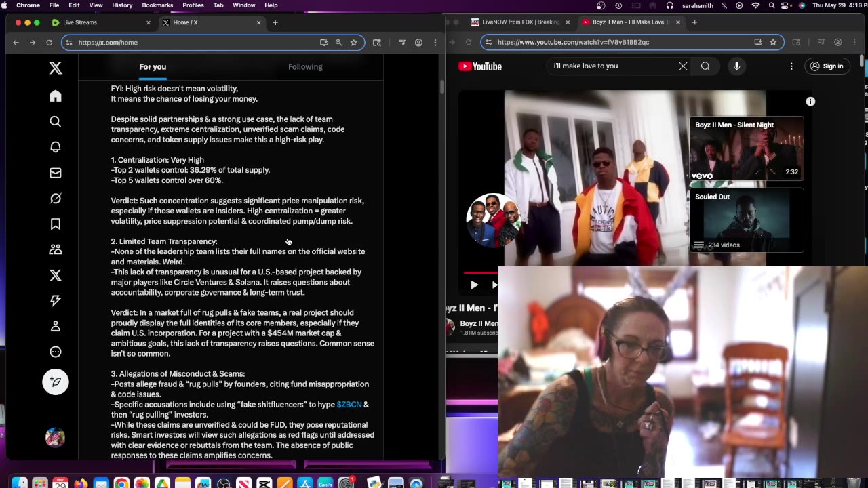Open the Bookmarks menu
Screen dimensions: 868x488
[157, 5]
